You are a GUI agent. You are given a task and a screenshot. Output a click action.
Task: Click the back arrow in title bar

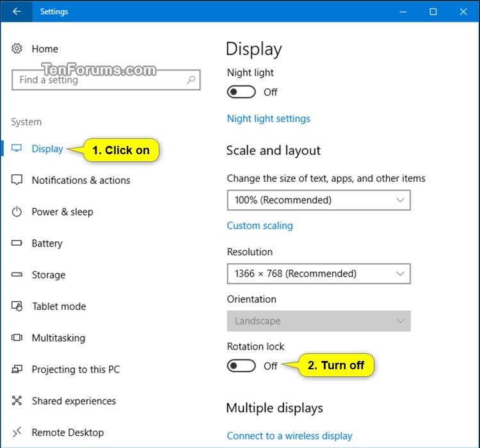pos(16,12)
